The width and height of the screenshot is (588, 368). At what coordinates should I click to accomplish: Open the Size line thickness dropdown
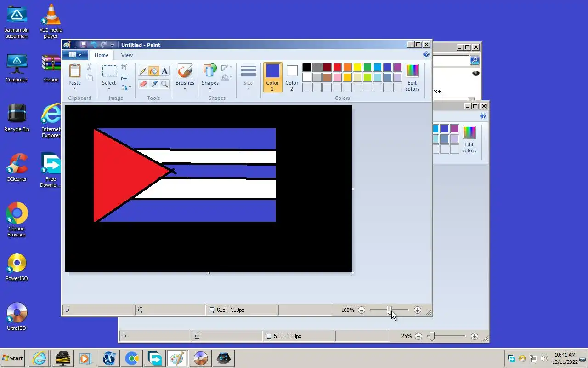[x=248, y=76]
